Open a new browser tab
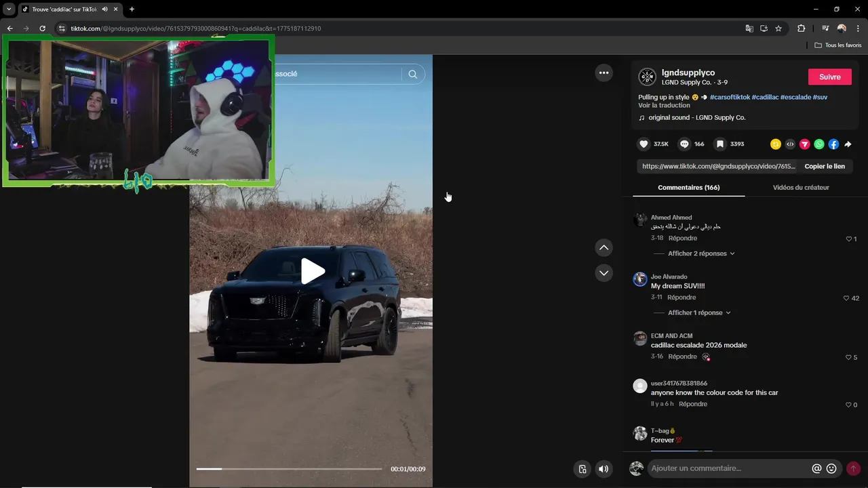Image resolution: width=868 pixels, height=488 pixels. (x=132, y=9)
